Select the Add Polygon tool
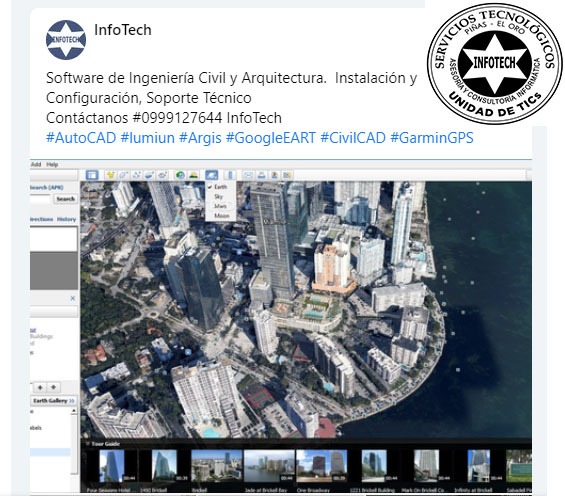The height and width of the screenshot is (497, 565). pos(123,175)
